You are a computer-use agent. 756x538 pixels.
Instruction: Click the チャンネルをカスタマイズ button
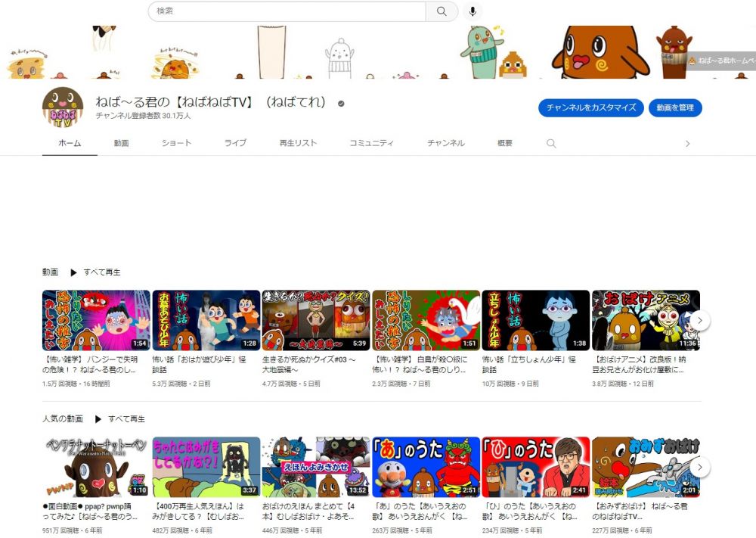592,107
